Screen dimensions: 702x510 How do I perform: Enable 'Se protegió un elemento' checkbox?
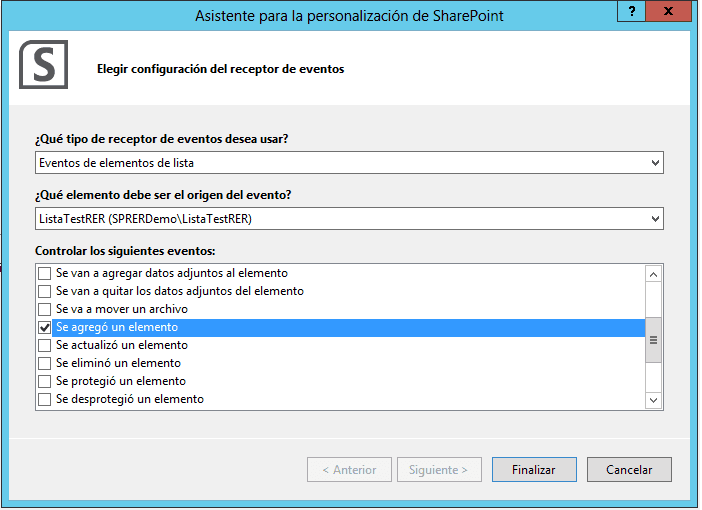44,381
